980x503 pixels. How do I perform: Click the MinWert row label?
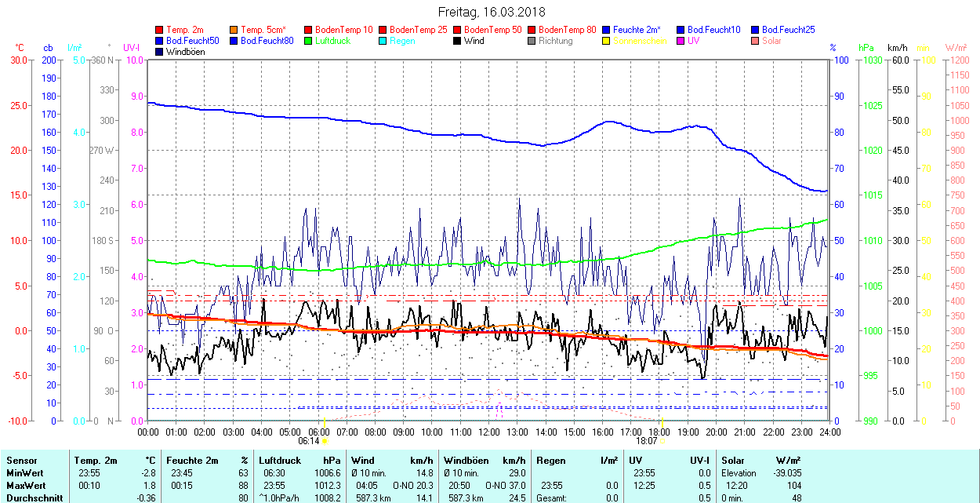point(23,473)
